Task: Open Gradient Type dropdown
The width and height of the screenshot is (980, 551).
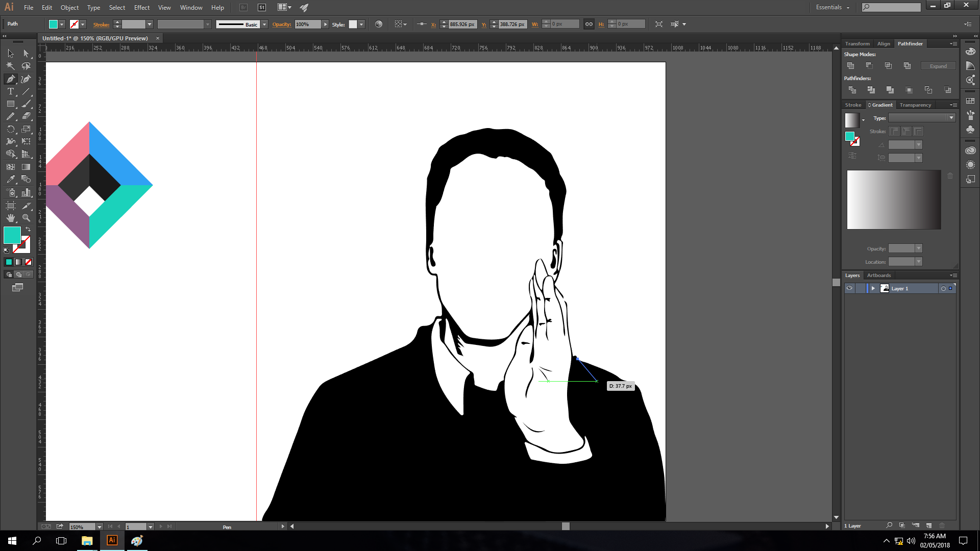Action: click(x=922, y=118)
